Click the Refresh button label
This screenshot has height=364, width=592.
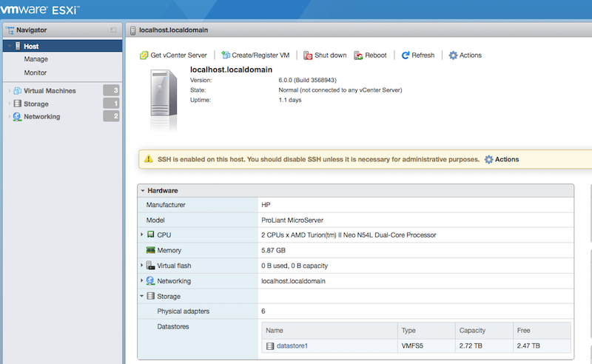pyautogui.click(x=423, y=55)
